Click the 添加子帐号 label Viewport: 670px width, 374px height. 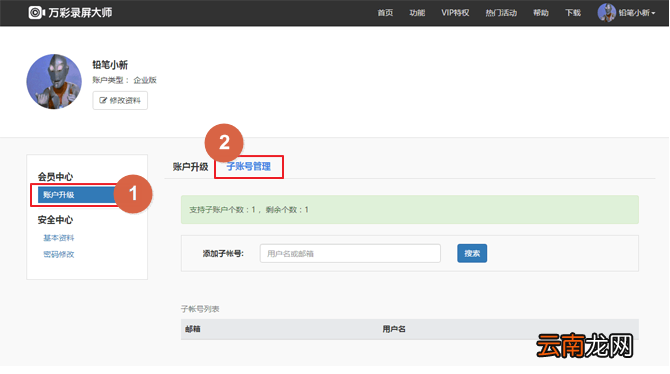coord(223,253)
